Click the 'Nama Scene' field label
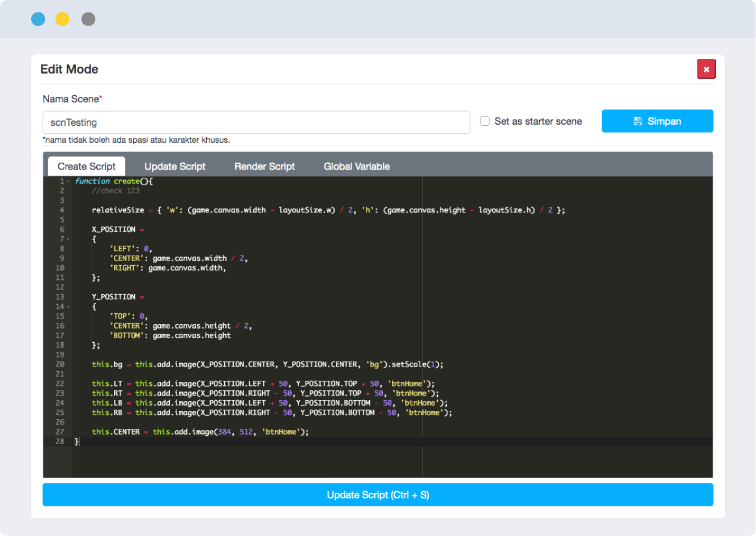This screenshot has width=756, height=536. point(72,99)
